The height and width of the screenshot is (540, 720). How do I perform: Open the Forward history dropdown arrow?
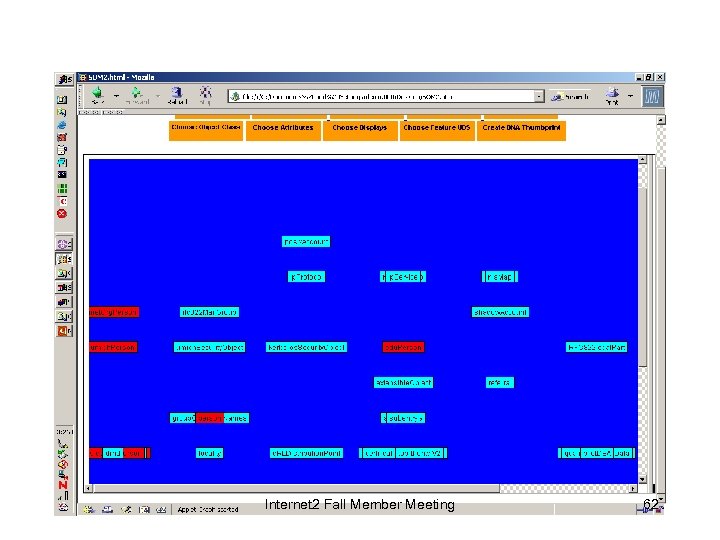pos(157,96)
